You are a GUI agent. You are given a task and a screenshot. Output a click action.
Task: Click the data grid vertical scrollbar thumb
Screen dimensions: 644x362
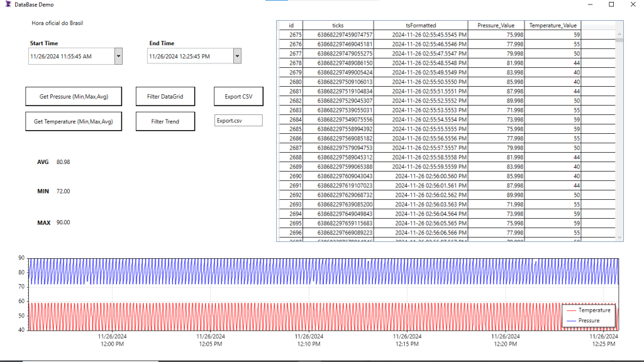coord(619,40)
